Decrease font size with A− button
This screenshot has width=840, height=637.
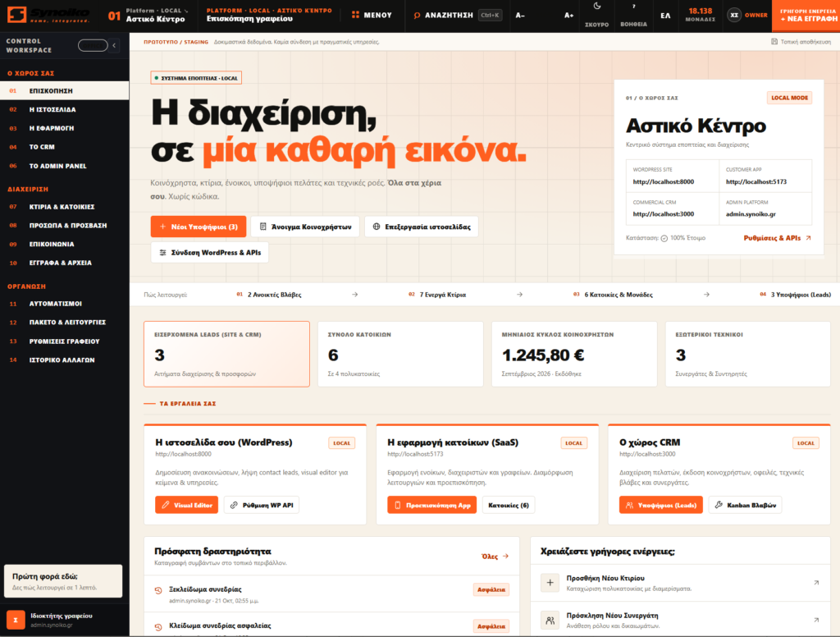point(520,16)
